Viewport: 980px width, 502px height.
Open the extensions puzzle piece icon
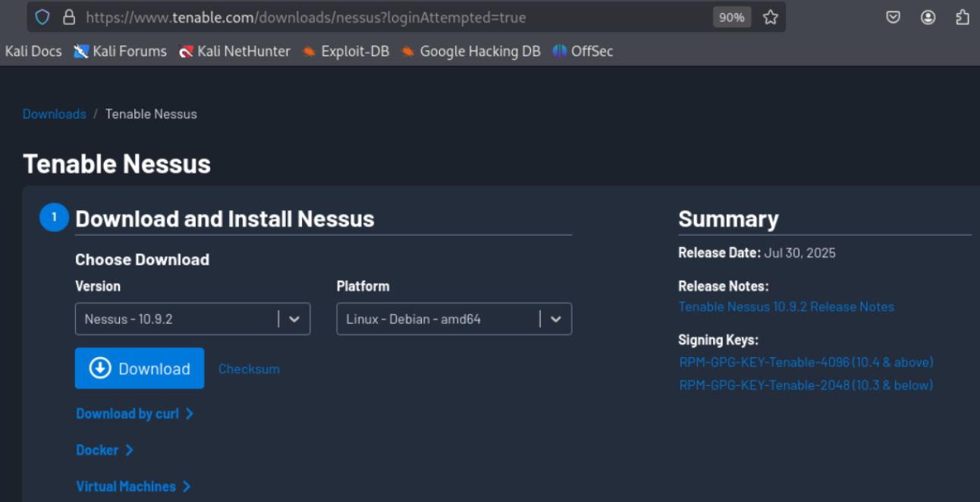[x=963, y=17]
